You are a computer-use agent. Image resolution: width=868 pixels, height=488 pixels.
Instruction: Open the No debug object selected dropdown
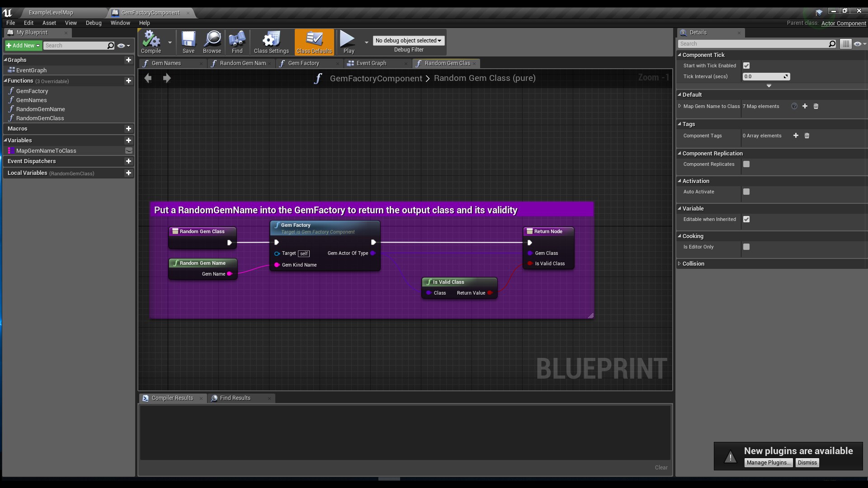(409, 40)
